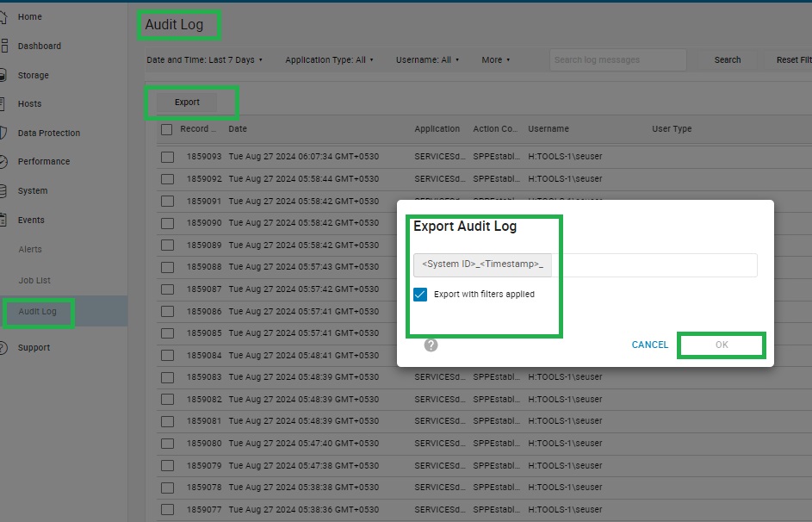The height and width of the screenshot is (522, 812).
Task: Select the checkbox for record 1859093
Action: [168, 157]
